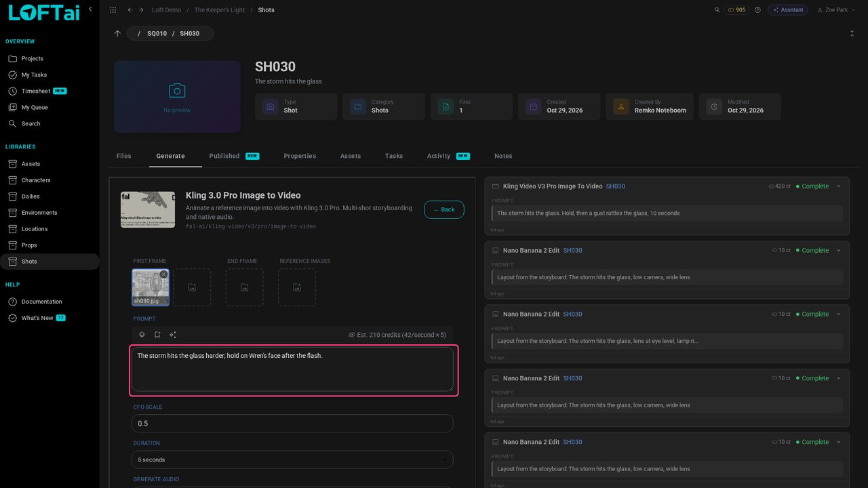868x488 pixels.
Task: Toggle the collapse header chevrons icon
Action: pos(852,33)
